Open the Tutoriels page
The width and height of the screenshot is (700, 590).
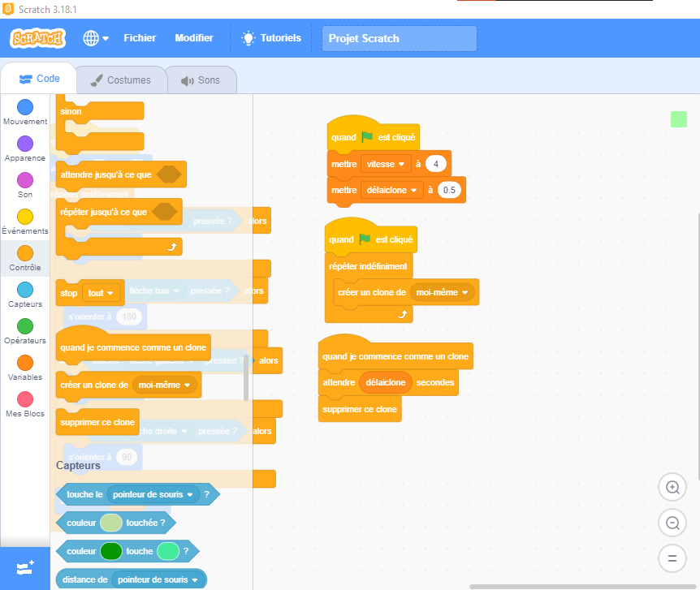coord(271,38)
